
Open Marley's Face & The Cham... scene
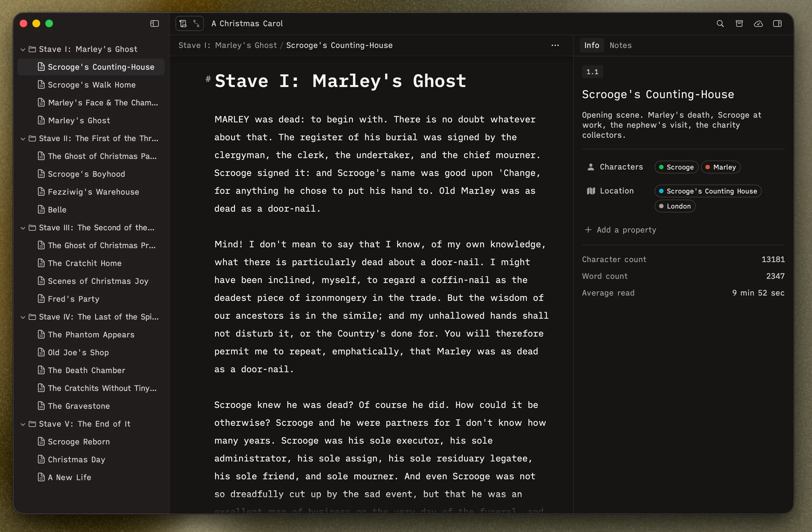[x=91, y=103]
